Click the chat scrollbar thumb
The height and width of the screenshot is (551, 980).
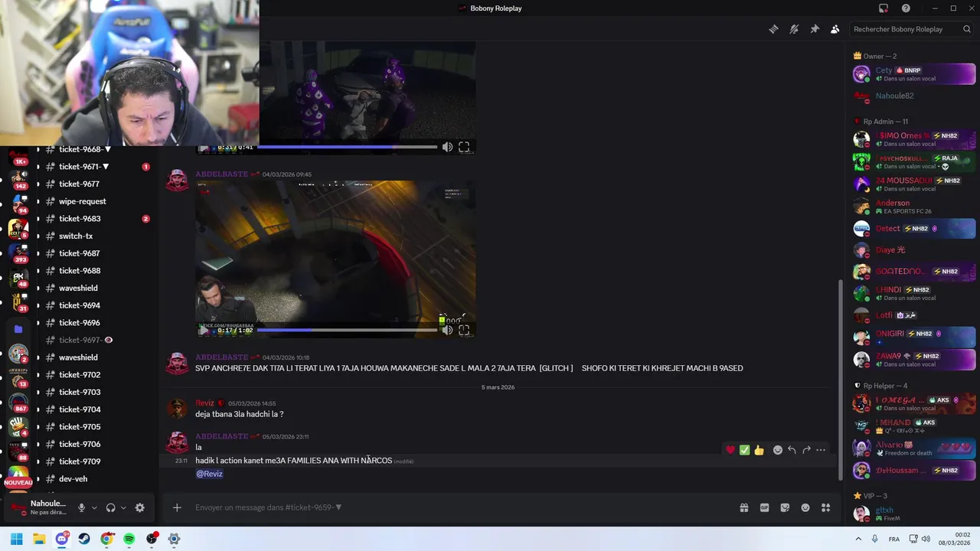click(x=841, y=379)
